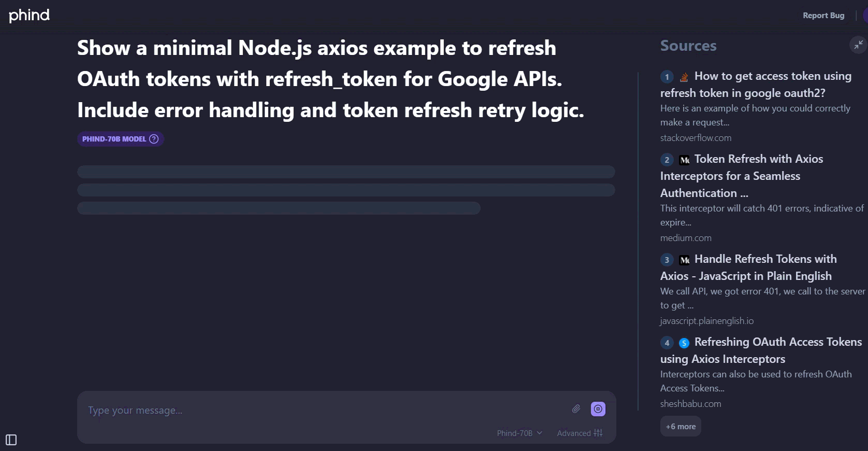
Task: Click the Medium icon for Token Refresh source
Action: pyautogui.click(x=684, y=160)
